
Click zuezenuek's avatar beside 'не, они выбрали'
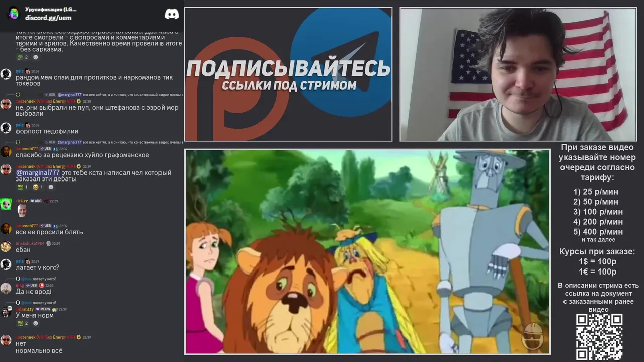(6, 104)
